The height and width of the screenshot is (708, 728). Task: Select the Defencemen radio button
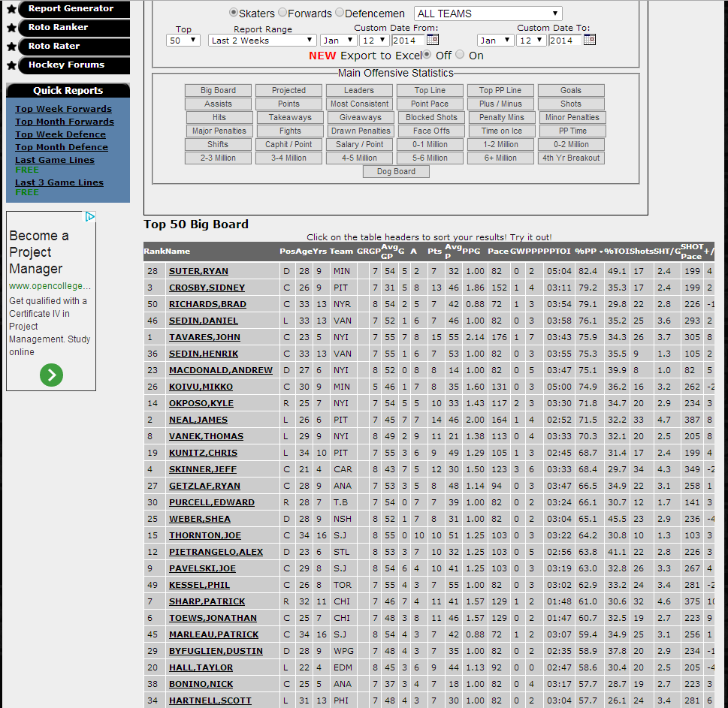340,13
